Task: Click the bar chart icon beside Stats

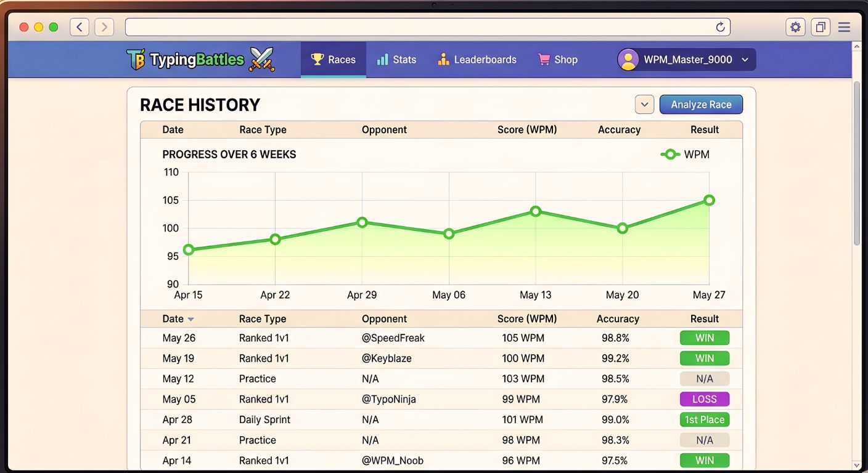Action: [383, 60]
